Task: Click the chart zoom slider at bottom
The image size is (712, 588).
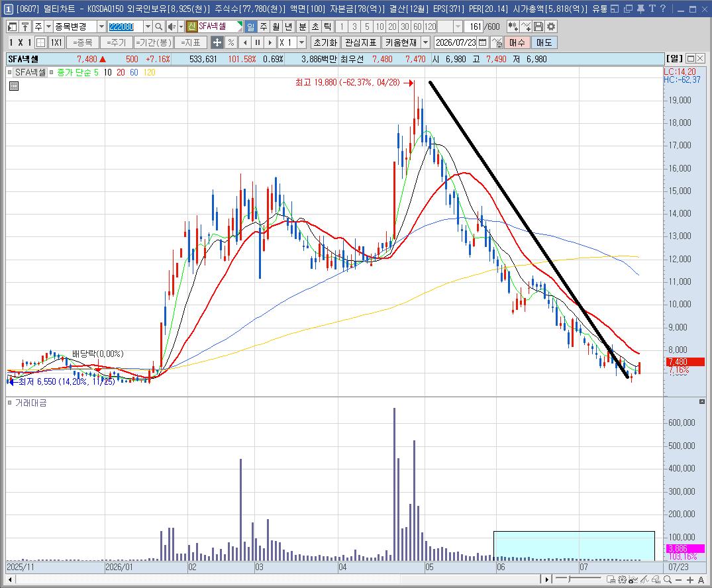Action: tap(578, 579)
